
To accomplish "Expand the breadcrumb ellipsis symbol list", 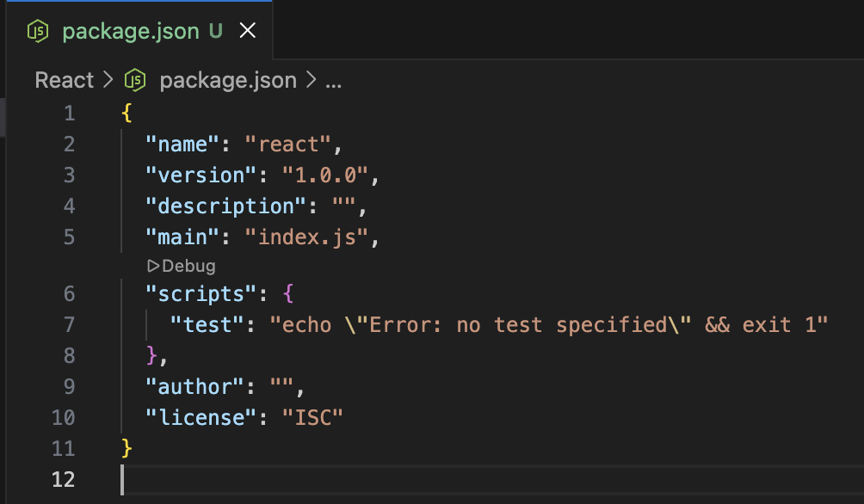I will pos(335,82).
